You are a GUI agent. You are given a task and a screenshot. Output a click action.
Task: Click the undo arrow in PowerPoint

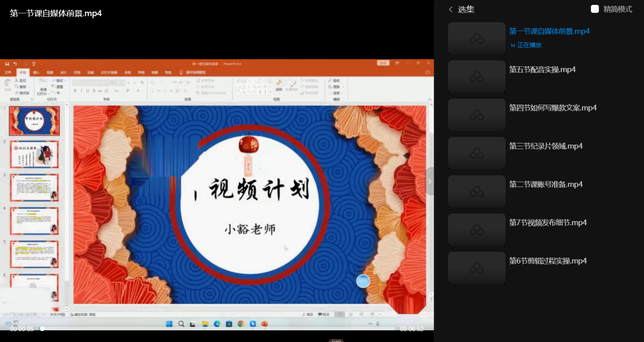pos(15,64)
